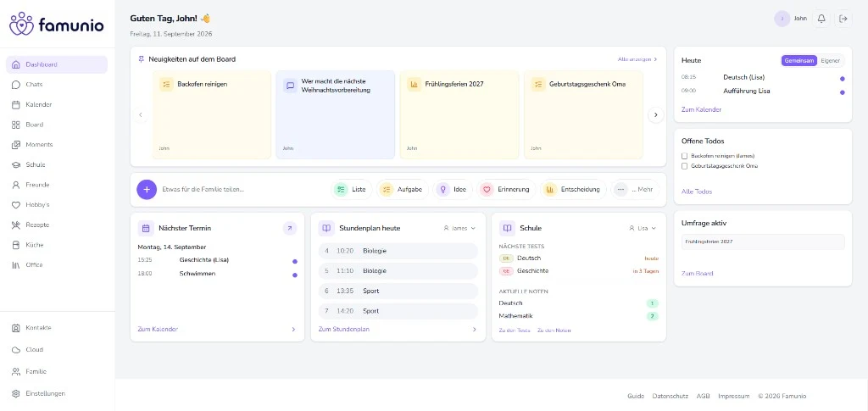Click the Mathematik grade badge 2
Image resolution: width=868 pixels, height=411 pixels.
pos(652,316)
